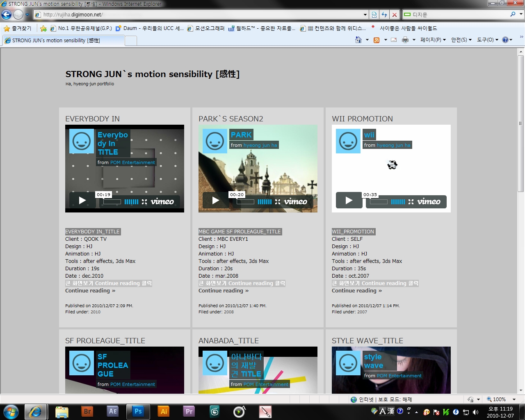The height and width of the screenshot is (420, 525).
Task: Open the Filed under 2008 link
Action: coord(229,312)
